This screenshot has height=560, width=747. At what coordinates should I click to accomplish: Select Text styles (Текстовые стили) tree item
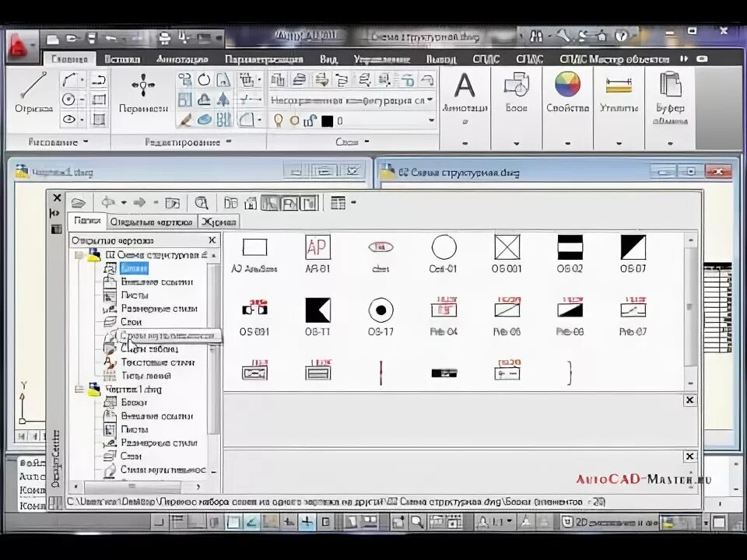pos(157,362)
